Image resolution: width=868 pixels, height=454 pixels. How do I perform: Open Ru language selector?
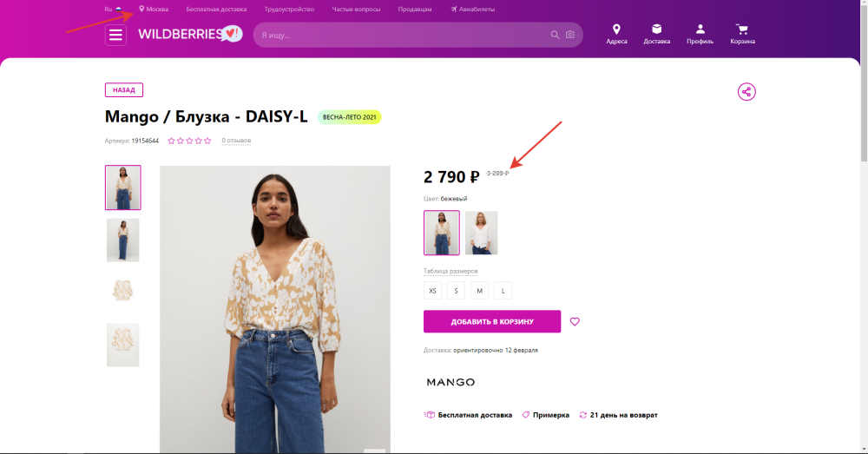(113, 9)
